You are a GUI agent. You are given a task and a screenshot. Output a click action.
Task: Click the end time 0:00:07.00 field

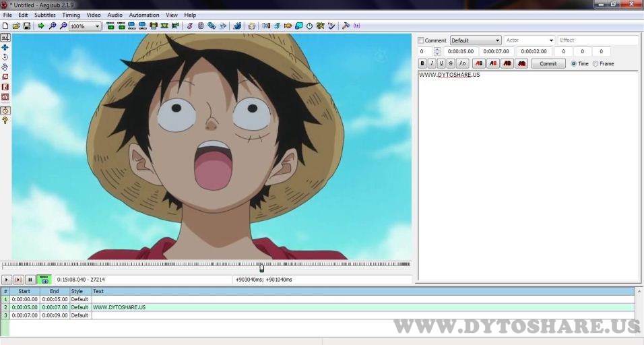496,51
